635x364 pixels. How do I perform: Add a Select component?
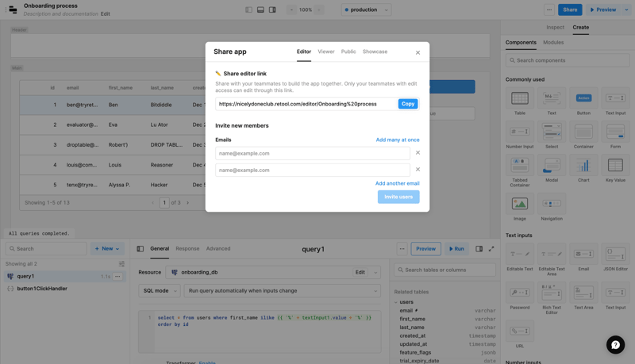pyautogui.click(x=552, y=135)
